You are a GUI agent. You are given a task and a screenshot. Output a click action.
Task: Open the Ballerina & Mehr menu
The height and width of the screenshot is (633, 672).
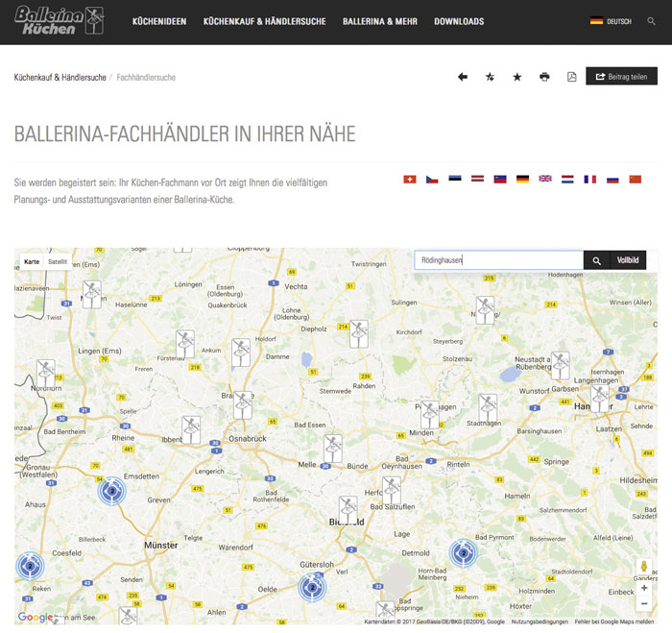pyautogui.click(x=380, y=21)
